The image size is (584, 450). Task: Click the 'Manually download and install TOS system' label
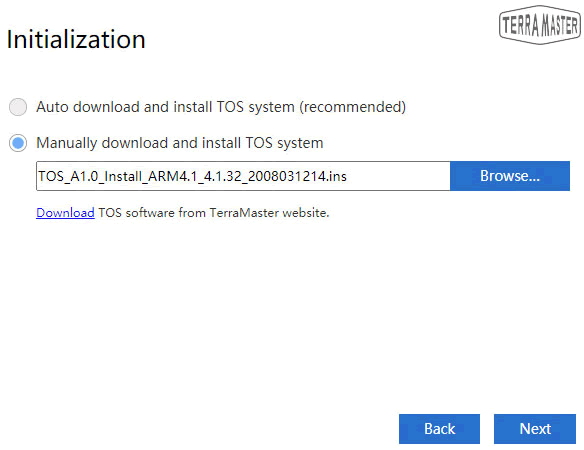(x=180, y=143)
